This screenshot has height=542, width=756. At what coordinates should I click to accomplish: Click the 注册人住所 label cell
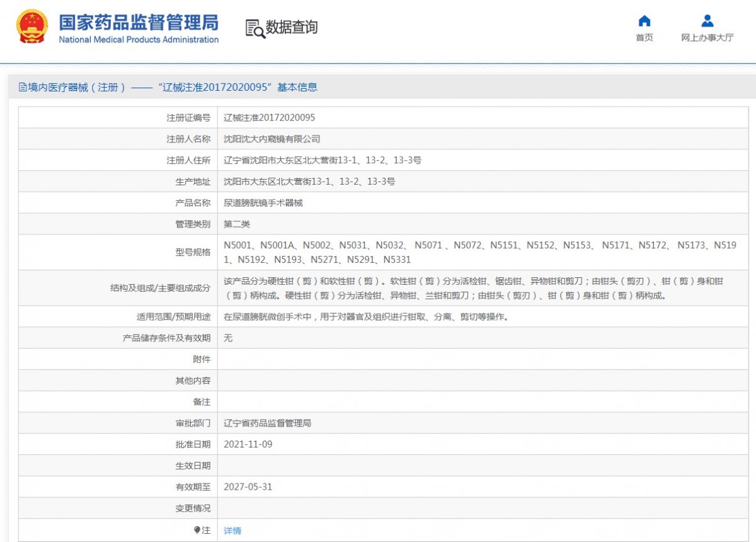tap(118, 161)
